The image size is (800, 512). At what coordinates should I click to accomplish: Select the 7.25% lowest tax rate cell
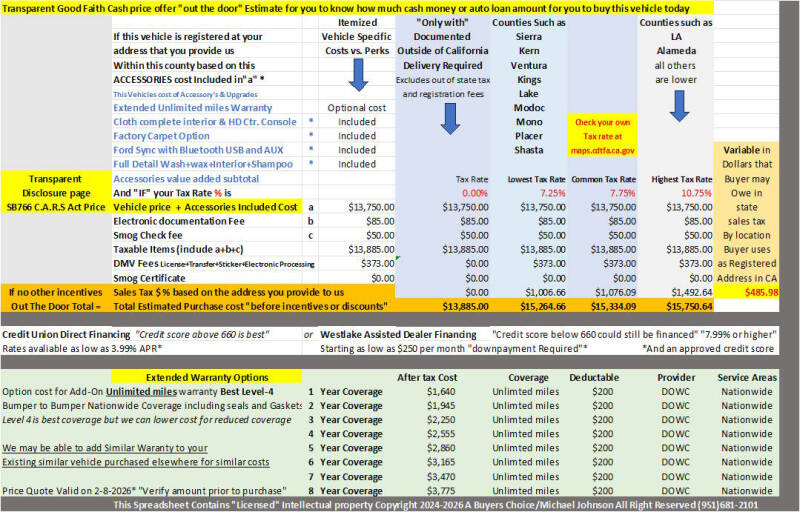coord(553,193)
